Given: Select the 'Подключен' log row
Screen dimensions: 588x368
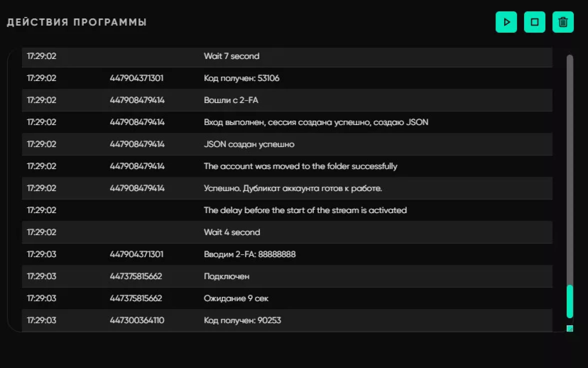Looking at the screenshot, I should pyautogui.click(x=287, y=276).
